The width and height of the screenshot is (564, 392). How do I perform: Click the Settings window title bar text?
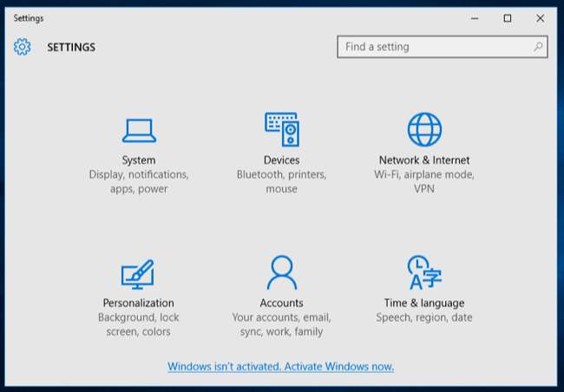click(29, 18)
